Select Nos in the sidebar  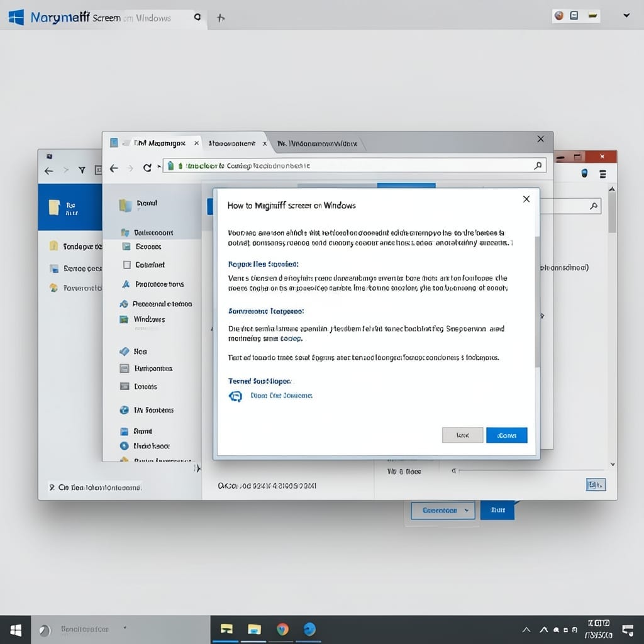133,352
